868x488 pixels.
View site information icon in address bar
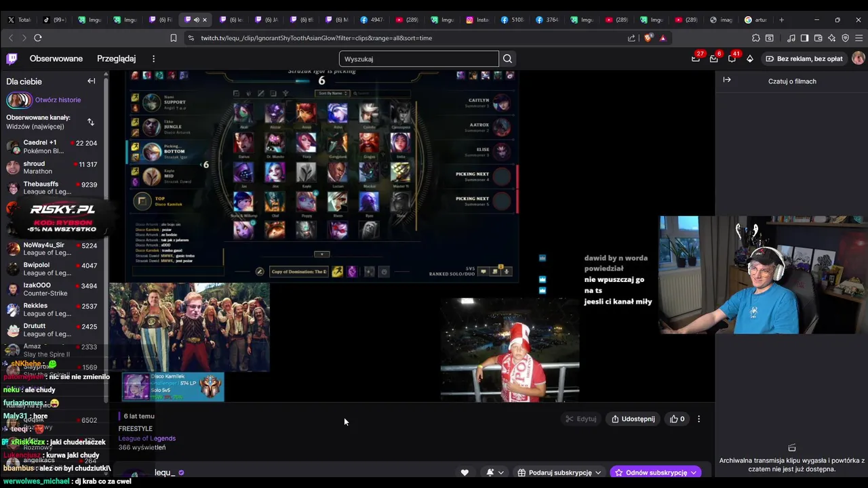pos(191,38)
